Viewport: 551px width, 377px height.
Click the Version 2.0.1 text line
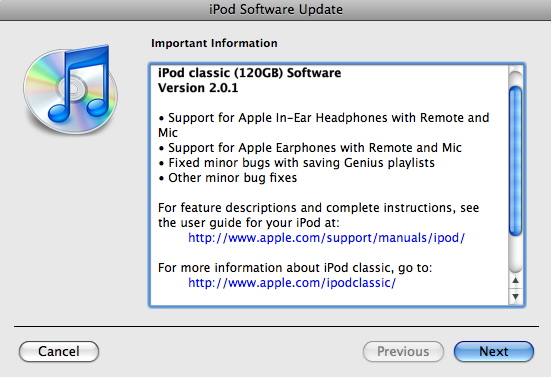198,88
